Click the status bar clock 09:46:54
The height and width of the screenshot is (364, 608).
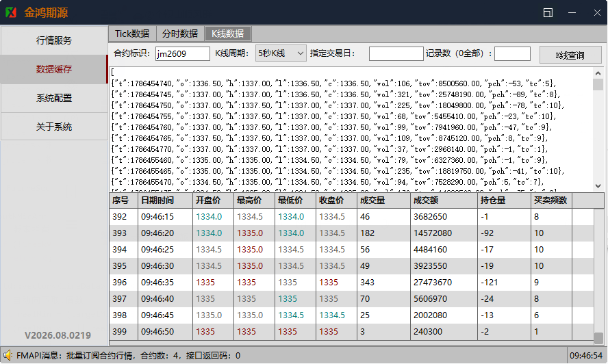(x=586, y=356)
